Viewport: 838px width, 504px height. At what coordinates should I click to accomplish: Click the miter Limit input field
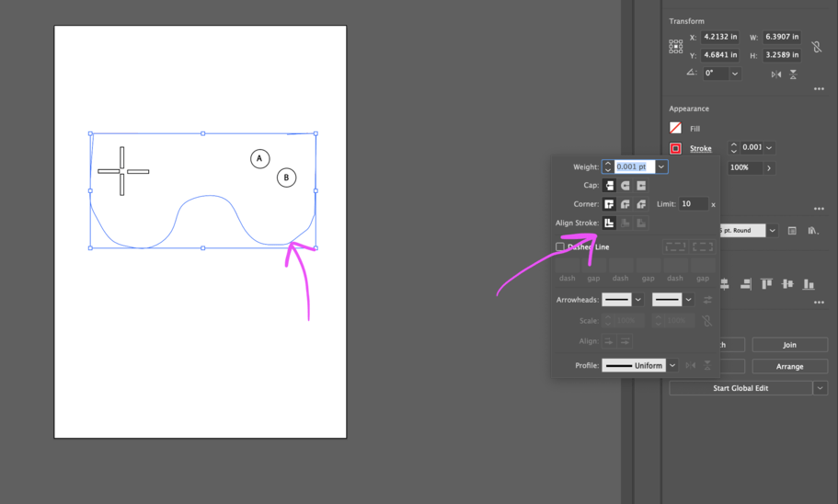[693, 204]
